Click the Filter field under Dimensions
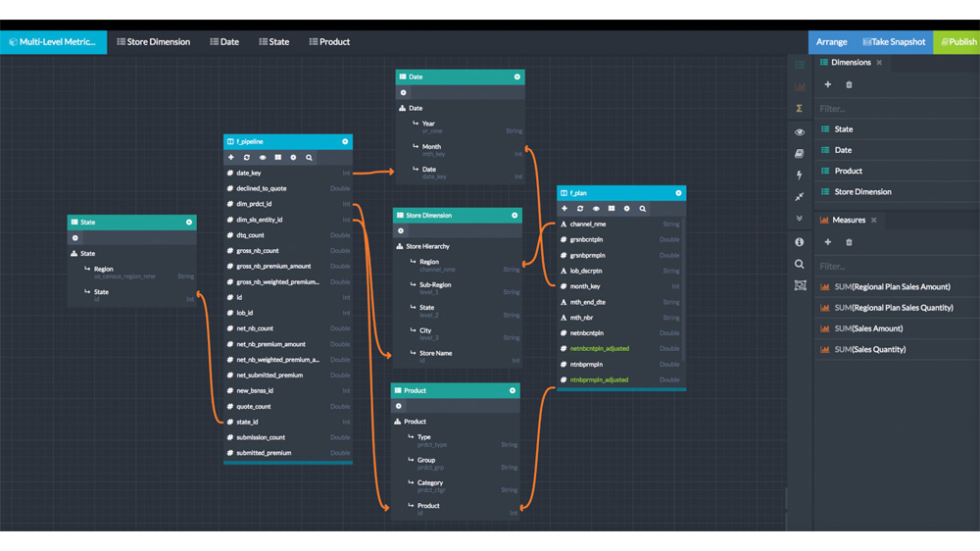Screen dimensions: 980x551 pyautogui.click(x=894, y=109)
